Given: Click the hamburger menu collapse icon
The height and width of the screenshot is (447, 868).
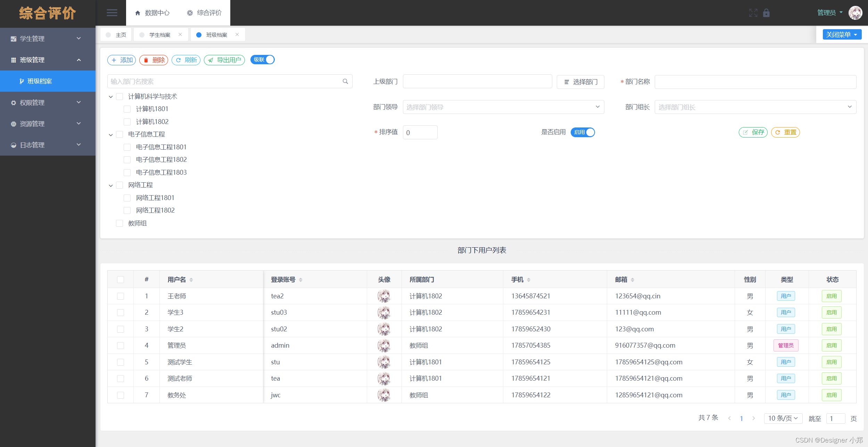Looking at the screenshot, I should [x=111, y=13].
